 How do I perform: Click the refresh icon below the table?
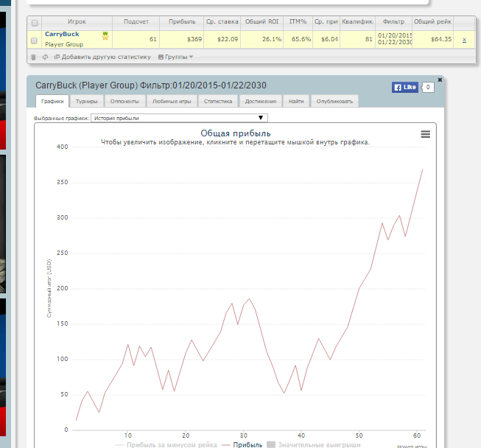(45, 57)
